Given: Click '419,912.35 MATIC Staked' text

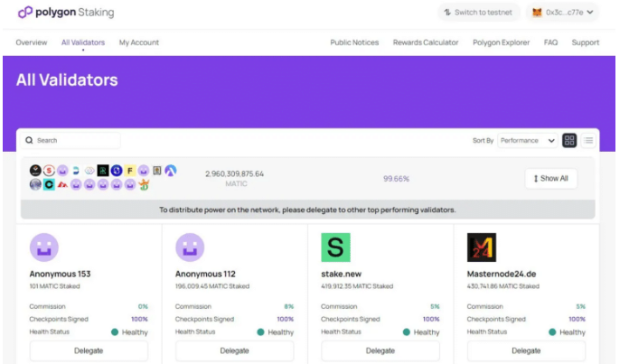Looking at the screenshot, I should click(357, 286).
